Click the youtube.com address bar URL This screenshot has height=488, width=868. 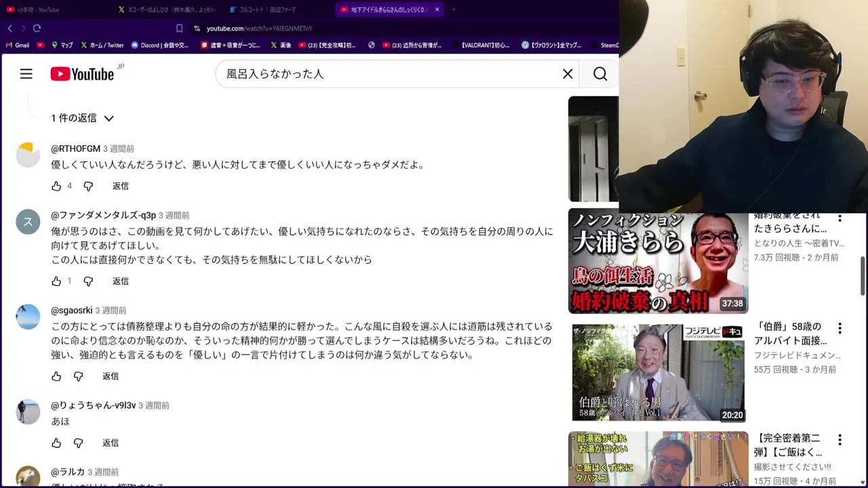tap(259, 28)
